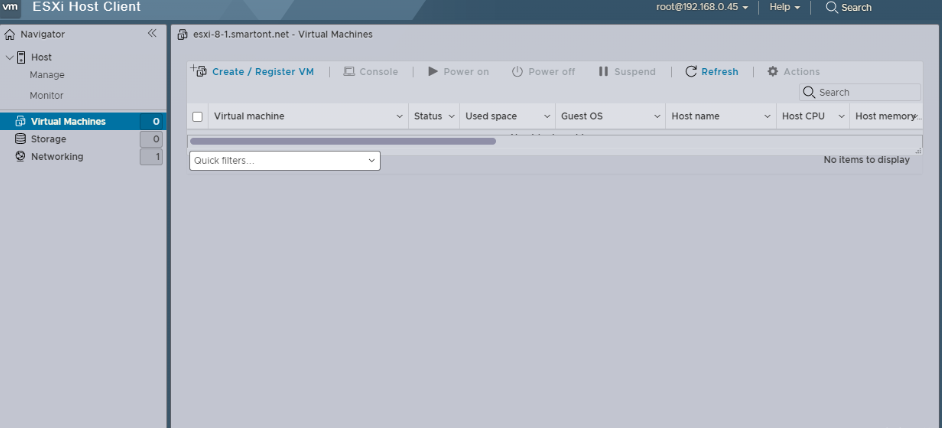Click the Create VM plus icon
Viewport: 942px width, 428px height.
tap(199, 71)
